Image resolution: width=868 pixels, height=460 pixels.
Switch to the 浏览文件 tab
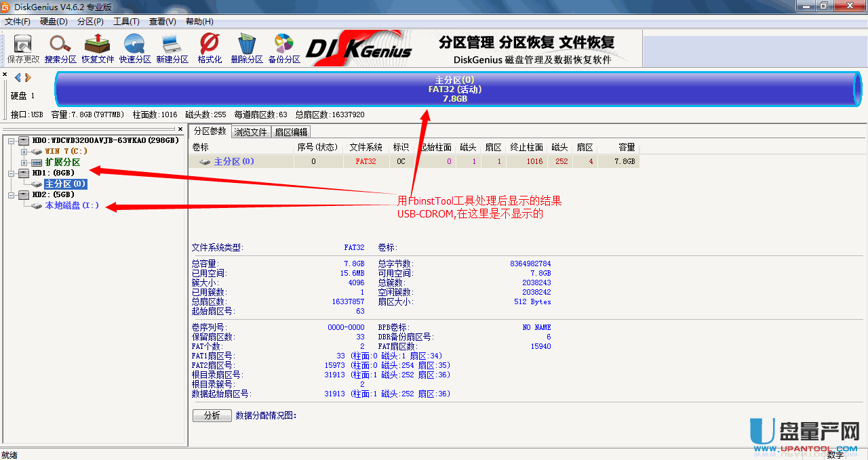pyautogui.click(x=250, y=132)
